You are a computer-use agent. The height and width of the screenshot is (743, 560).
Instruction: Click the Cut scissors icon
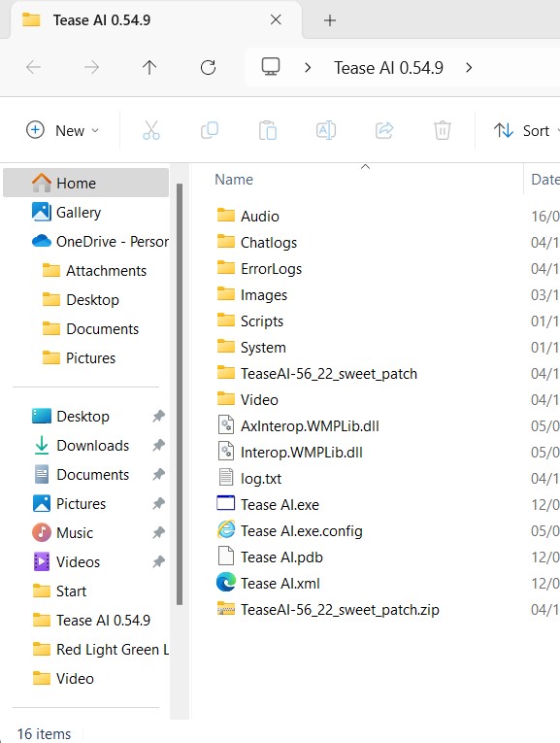pos(151,130)
